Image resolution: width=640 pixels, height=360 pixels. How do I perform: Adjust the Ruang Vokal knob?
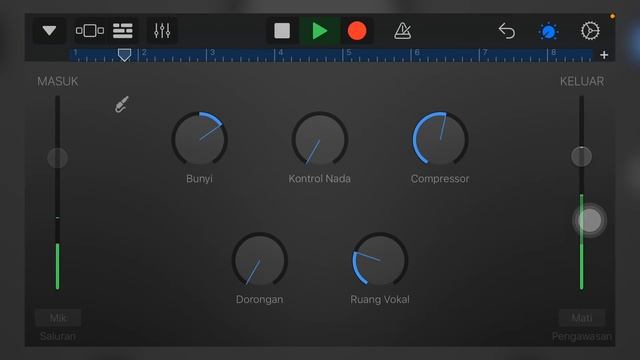(380, 260)
